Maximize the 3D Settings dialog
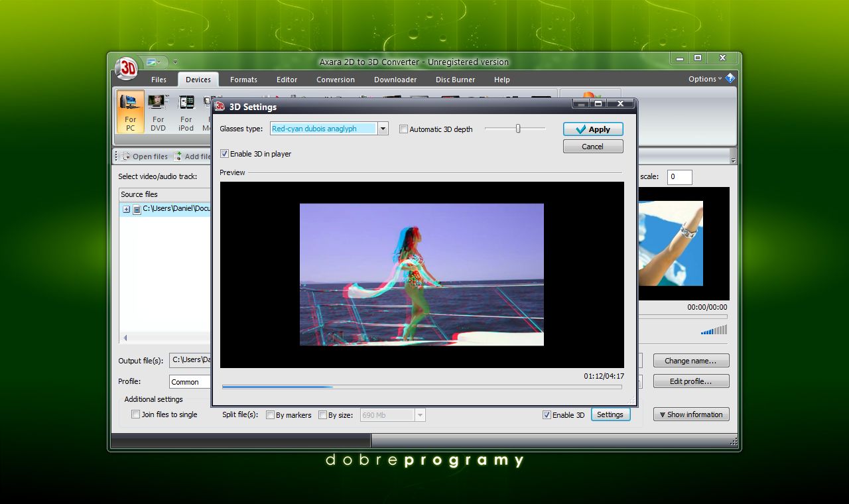Screen dimensions: 849x504 point(598,103)
